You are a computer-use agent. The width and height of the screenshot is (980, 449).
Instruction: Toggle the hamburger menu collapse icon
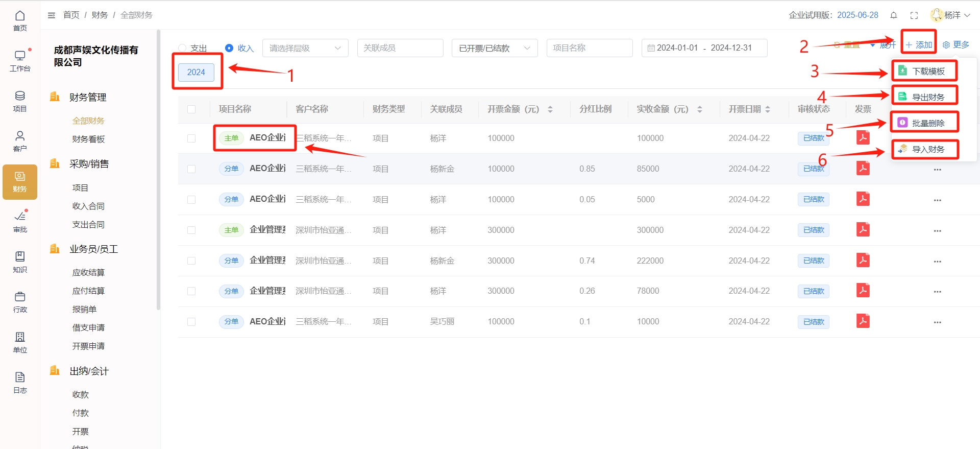(52, 15)
